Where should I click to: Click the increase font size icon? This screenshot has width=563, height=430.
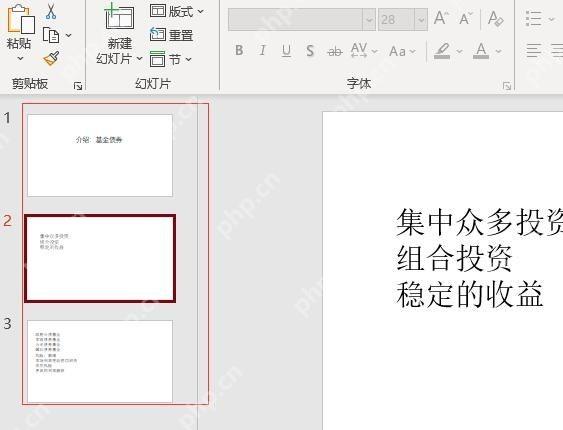pyautogui.click(x=441, y=18)
